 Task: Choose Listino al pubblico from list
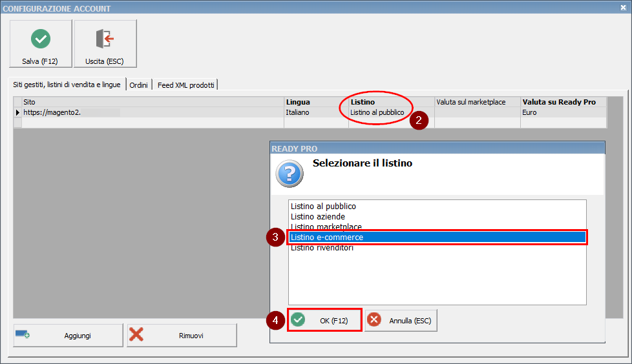click(323, 207)
